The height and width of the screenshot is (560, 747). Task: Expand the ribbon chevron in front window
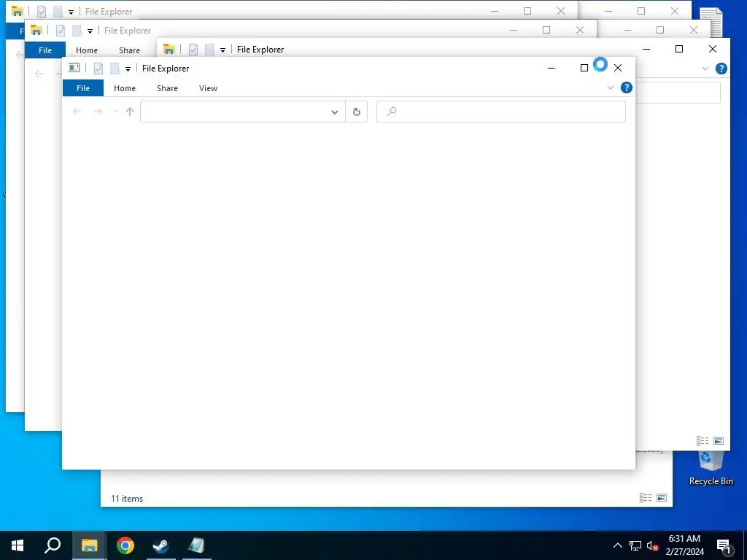tap(611, 87)
